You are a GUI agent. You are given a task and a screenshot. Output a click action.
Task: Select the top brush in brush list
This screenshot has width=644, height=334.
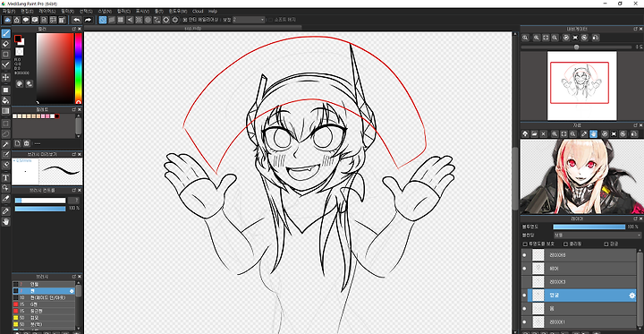44,284
